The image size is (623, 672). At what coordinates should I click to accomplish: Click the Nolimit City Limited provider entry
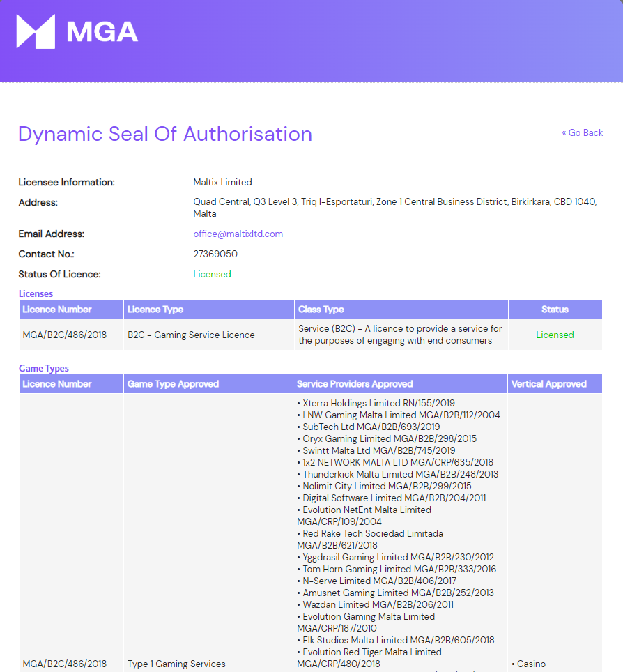tap(384, 486)
